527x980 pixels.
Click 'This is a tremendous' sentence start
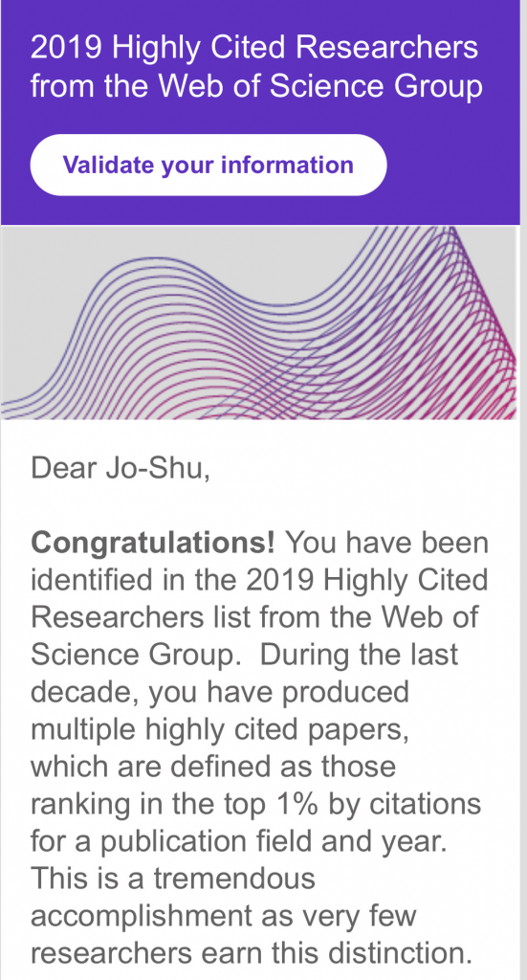point(173,879)
